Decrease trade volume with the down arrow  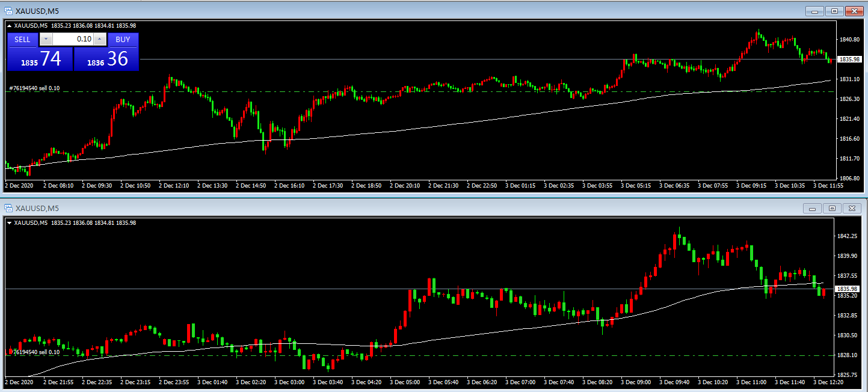[x=46, y=40]
